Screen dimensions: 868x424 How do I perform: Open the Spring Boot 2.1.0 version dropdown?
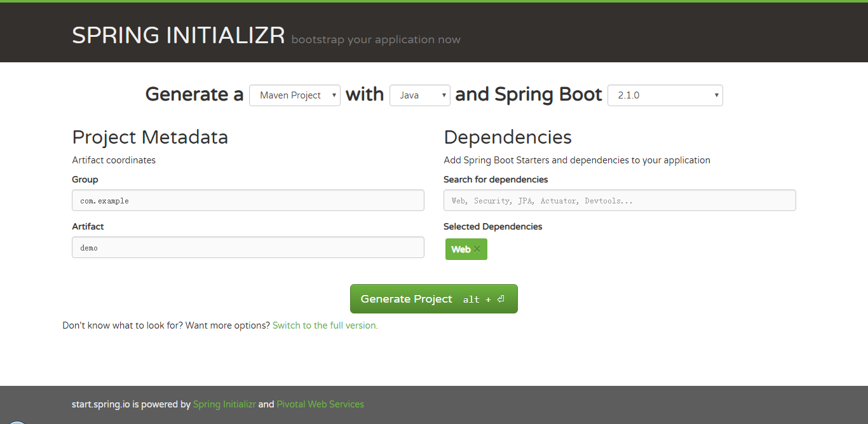[665, 95]
